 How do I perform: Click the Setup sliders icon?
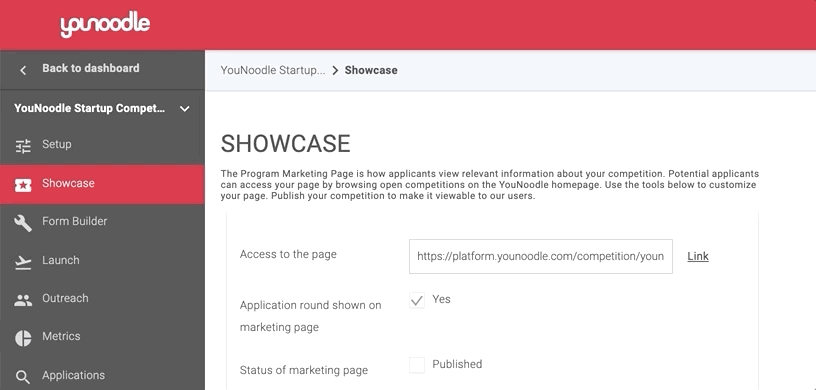pyautogui.click(x=23, y=146)
